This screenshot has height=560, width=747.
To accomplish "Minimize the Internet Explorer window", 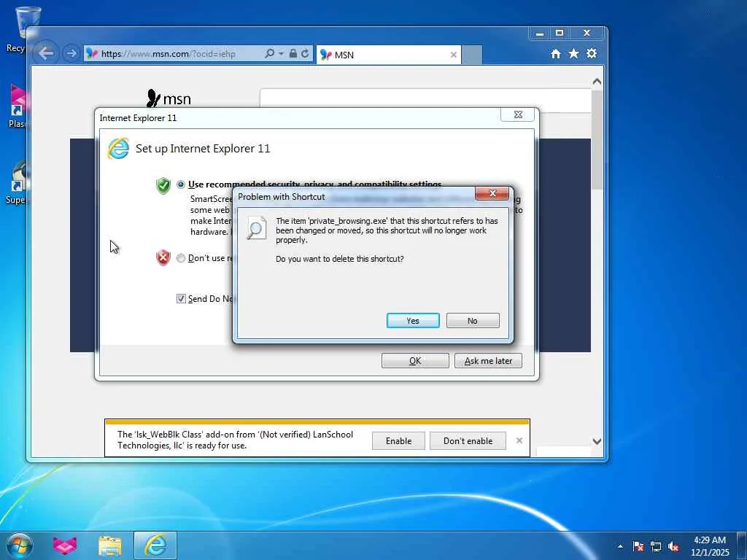I will [539, 34].
